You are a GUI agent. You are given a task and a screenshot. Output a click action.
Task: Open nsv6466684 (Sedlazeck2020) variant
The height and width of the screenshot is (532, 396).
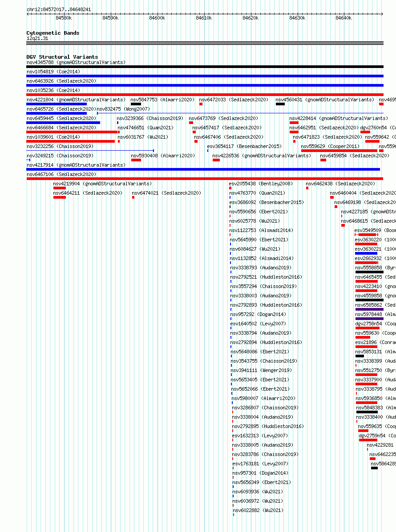61,128
